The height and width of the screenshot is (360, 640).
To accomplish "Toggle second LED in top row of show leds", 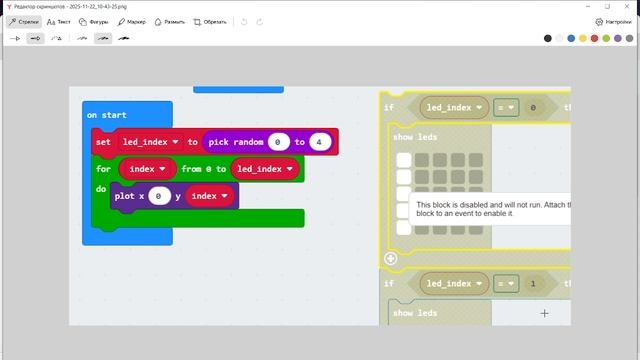I will click(x=422, y=160).
